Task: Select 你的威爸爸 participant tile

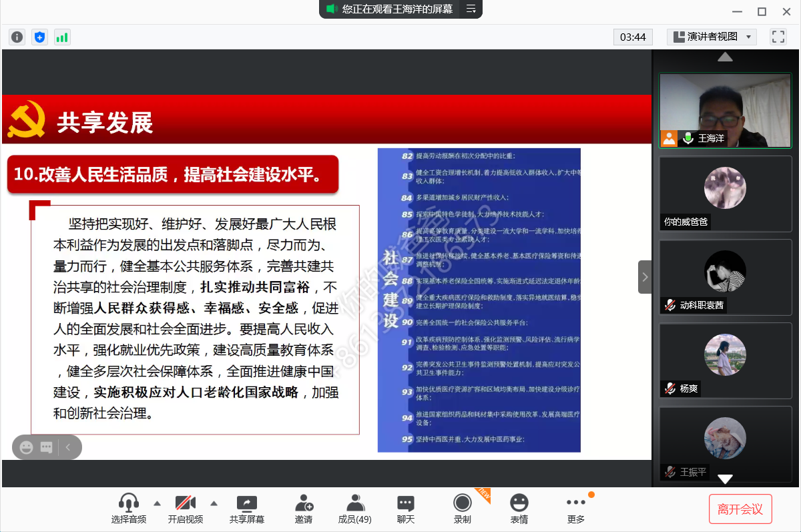Action: point(726,194)
